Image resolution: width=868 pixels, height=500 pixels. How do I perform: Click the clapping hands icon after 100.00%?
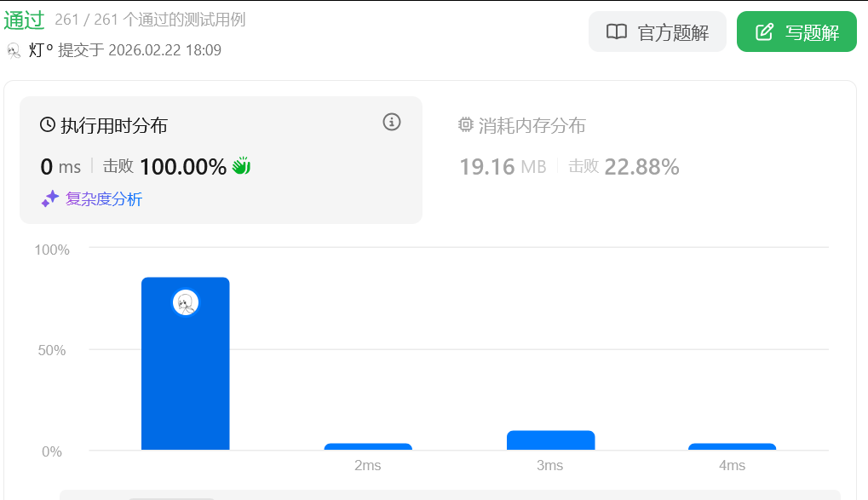(x=241, y=166)
